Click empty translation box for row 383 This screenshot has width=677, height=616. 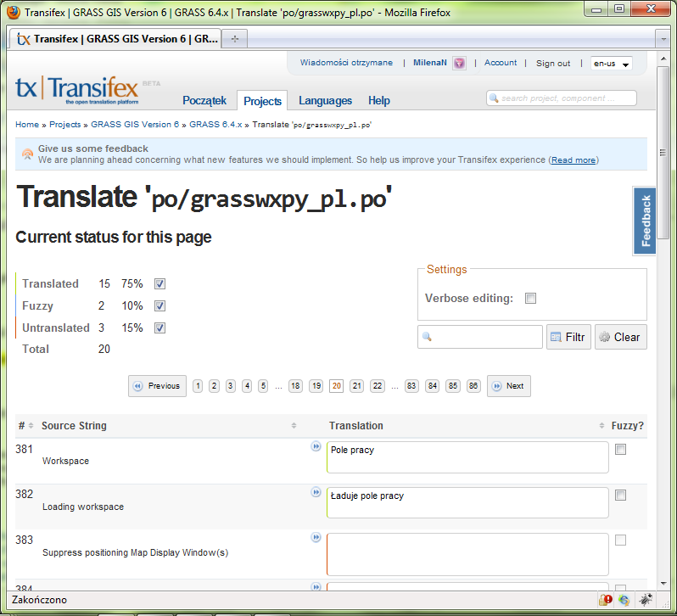467,554
